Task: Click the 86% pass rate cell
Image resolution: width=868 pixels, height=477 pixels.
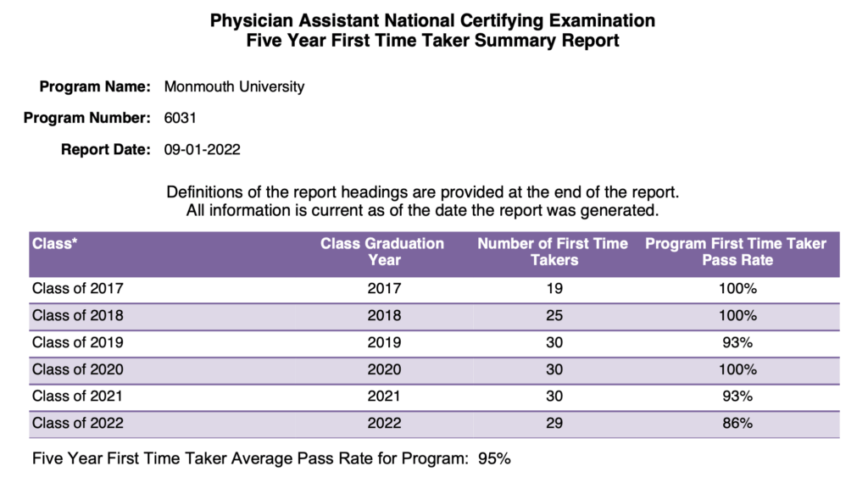Action: [x=737, y=424]
